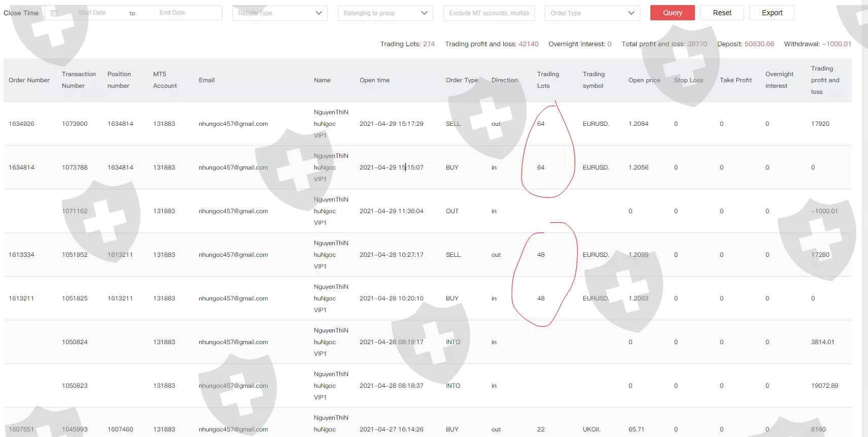Open the Order Type filter dropdown

click(592, 13)
